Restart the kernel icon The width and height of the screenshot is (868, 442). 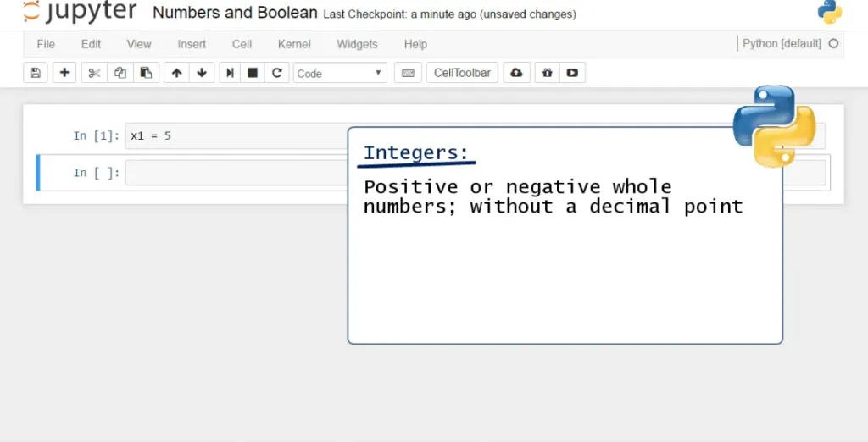tap(276, 73)
